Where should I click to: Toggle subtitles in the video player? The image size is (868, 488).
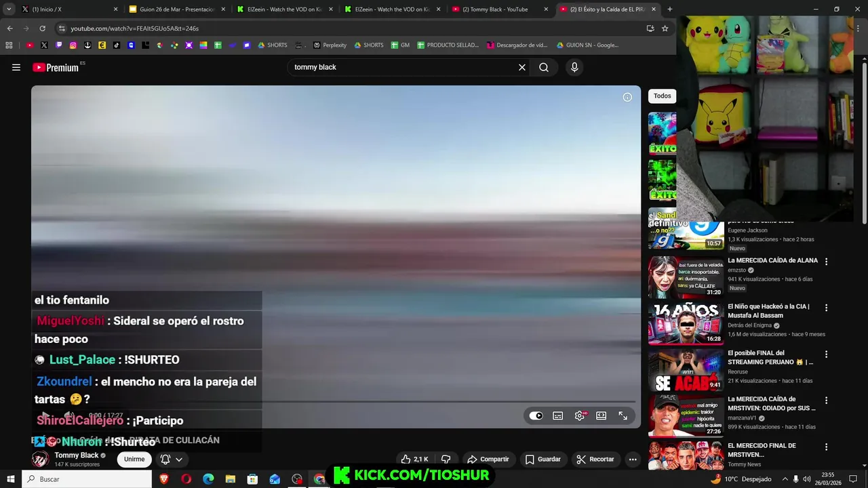coord(557,416)
